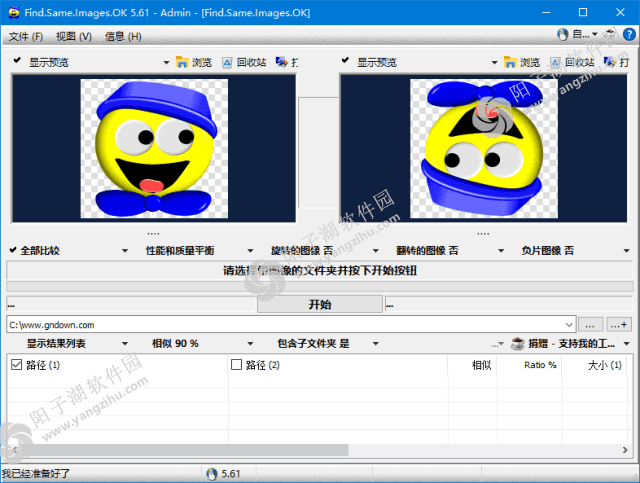The width and height of the screenshot is (640, 483).
Task: Click right 回收站 recycle bin icon
Action: coord(555,62)
